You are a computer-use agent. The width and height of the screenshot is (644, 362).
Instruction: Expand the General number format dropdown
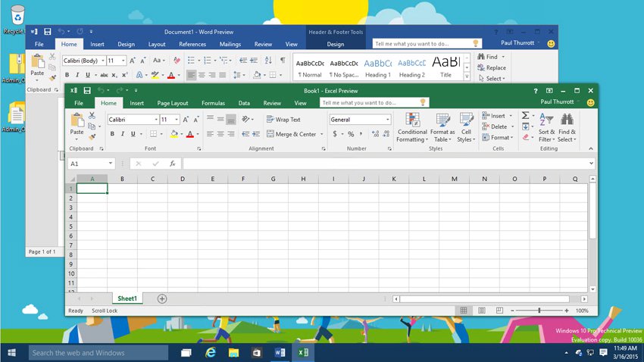[387, 120]
